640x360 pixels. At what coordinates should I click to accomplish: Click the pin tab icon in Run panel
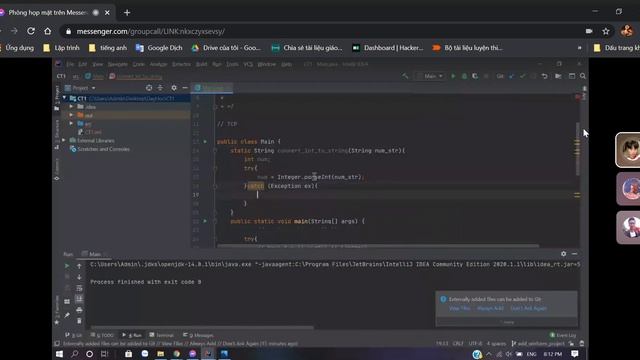[x=67, y=315]
